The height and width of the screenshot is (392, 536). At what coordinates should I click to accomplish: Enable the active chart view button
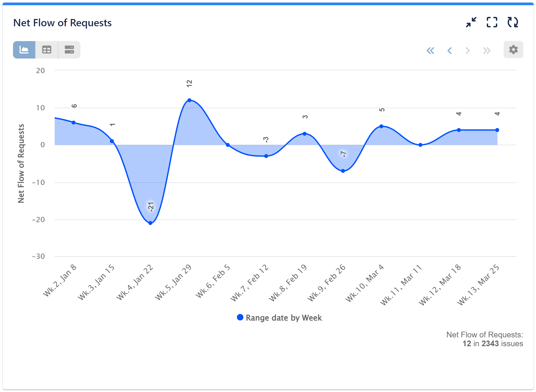point(24,49)
